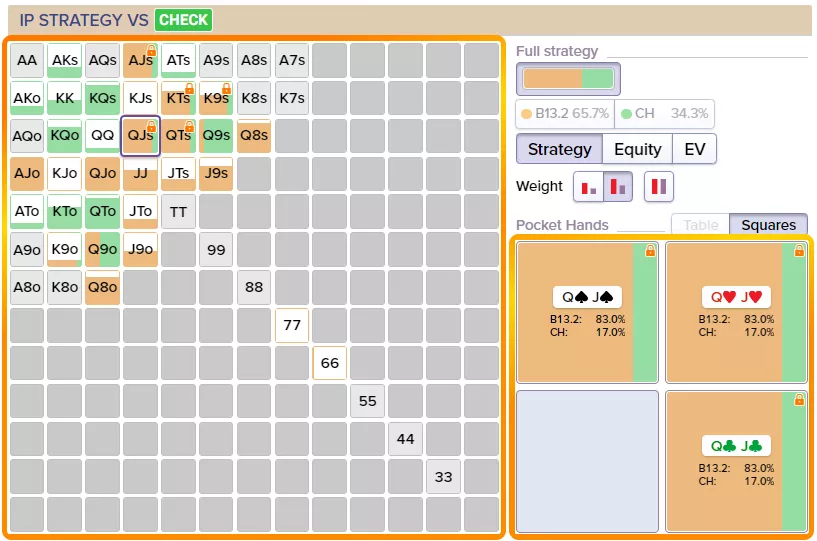
Task: Select the AA hand cell in grid
Action: [27, 60]
